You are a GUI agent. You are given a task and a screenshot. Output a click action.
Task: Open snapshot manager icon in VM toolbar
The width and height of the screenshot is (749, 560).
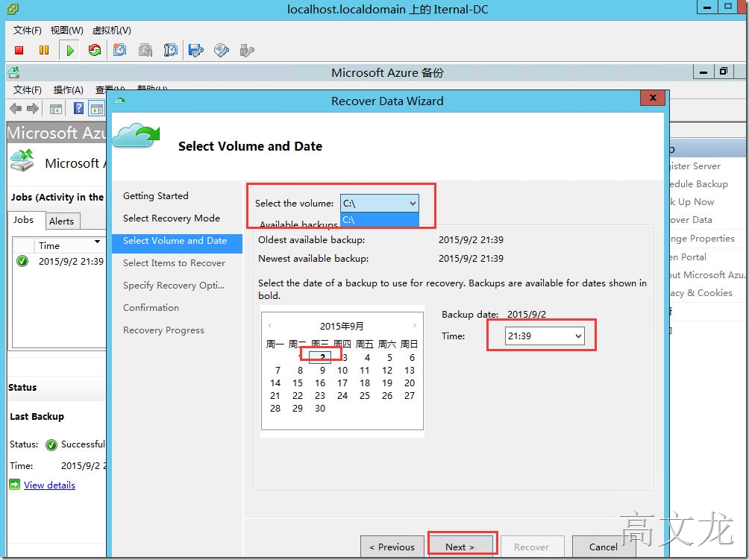(x=171, y=50)
